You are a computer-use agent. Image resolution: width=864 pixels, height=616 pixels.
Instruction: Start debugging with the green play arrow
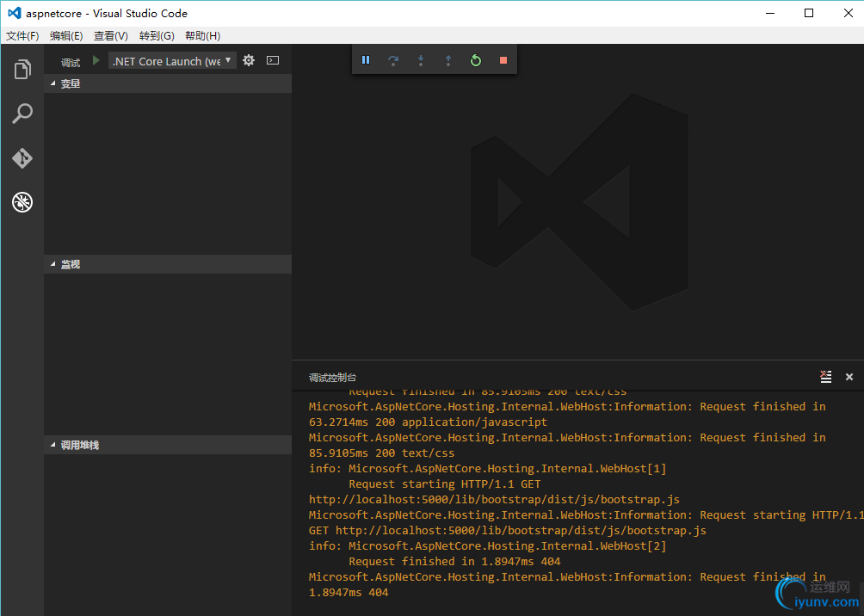point(96,60)
